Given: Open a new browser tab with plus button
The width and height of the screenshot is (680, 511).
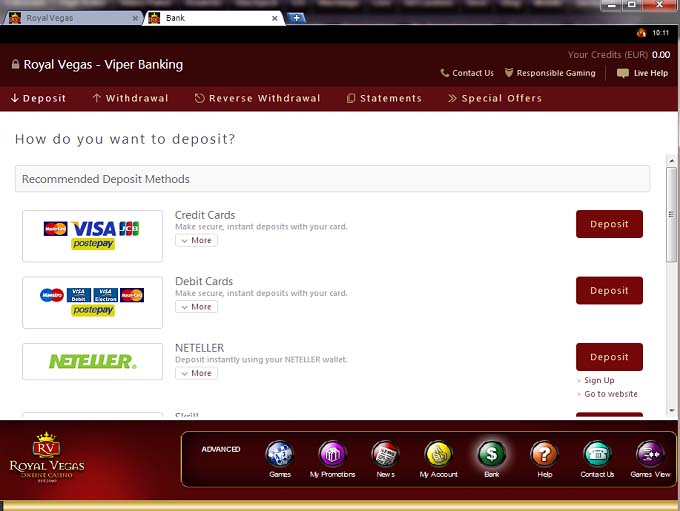Looking at the screenshot, I should pos(296,18).
